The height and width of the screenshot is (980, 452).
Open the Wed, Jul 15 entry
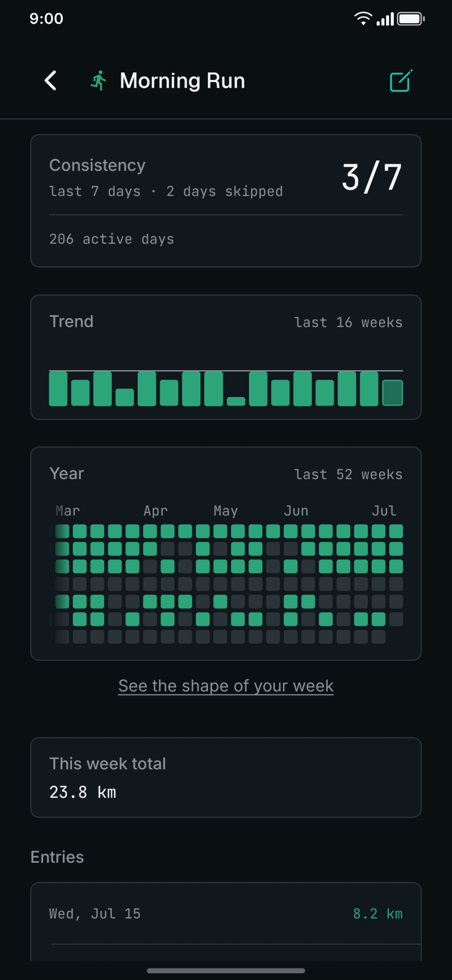226,913
